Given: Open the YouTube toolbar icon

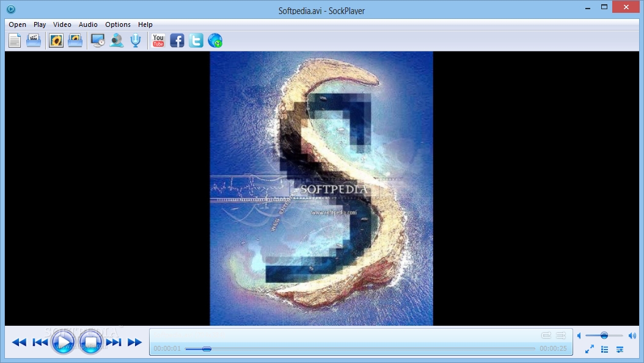Looking at the screenshot, I should pyautogui.click(x=158, y=41).
